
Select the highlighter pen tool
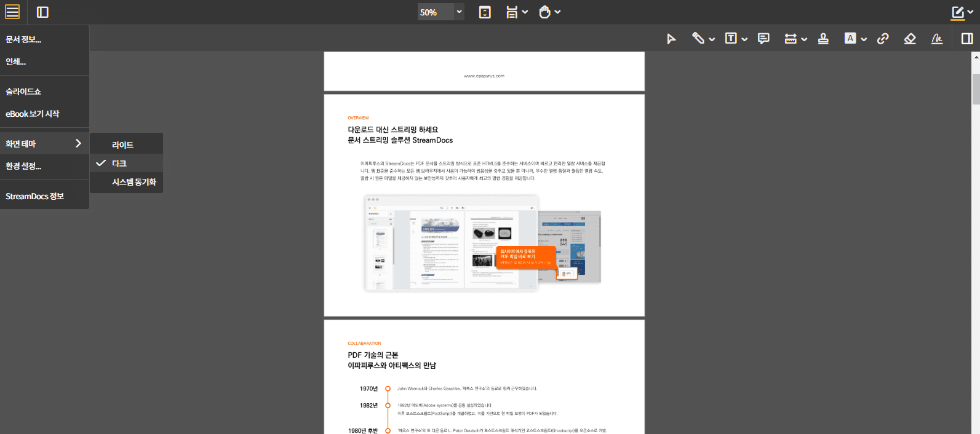point(698,38)
